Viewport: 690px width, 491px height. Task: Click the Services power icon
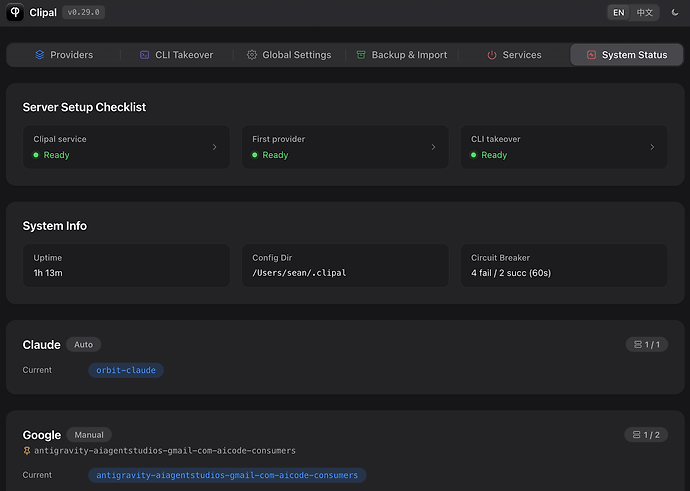pos(492,55)
